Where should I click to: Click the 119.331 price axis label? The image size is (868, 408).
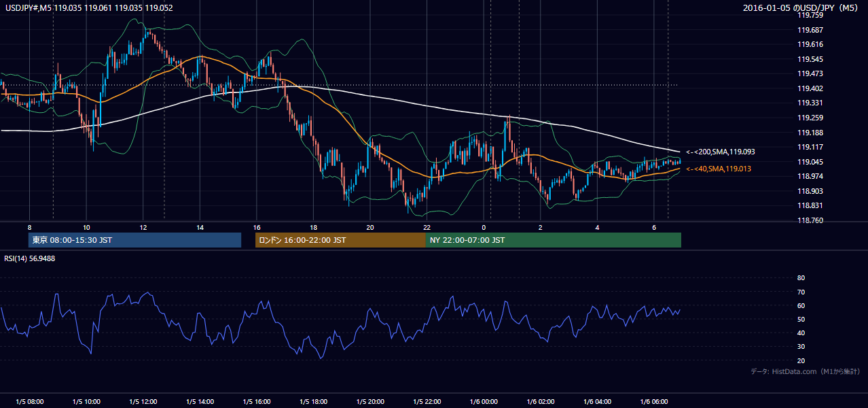click(810, 103)
